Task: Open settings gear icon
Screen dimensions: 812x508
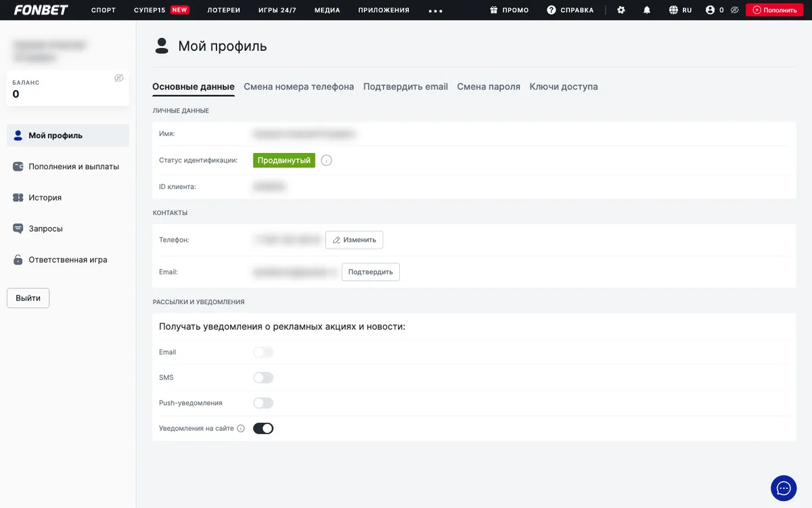Action: coord(621,10)
